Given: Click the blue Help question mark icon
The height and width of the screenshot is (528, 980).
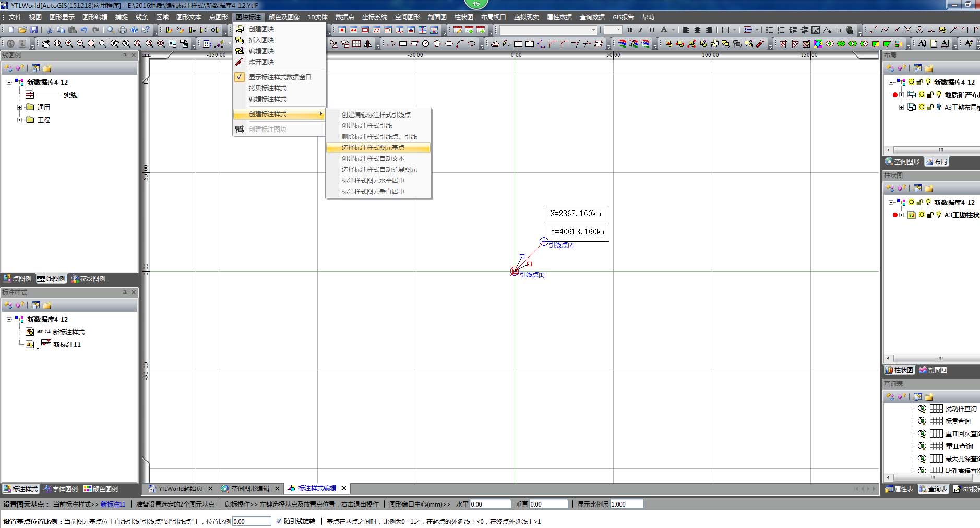Looking at the screenshot, I should (x=134, y=30).
